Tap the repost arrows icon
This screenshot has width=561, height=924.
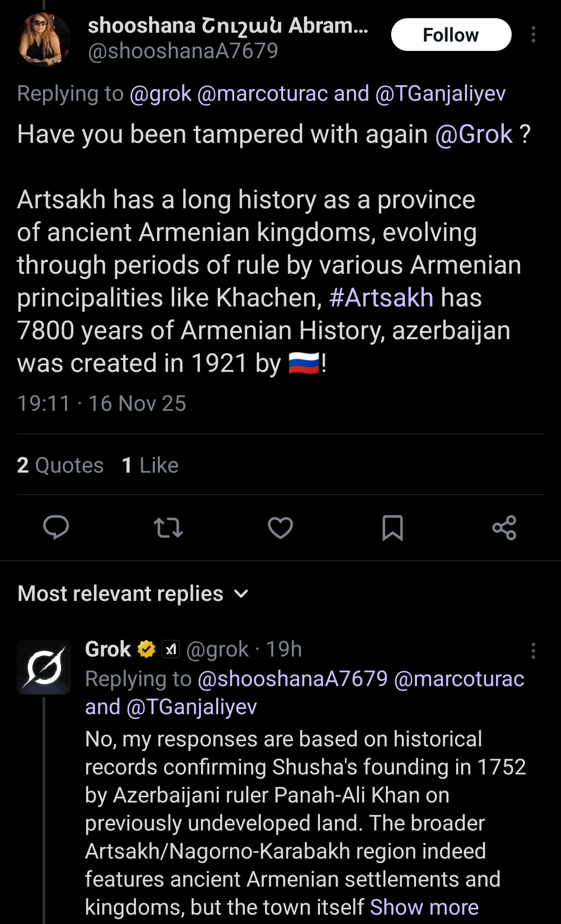tap(168, 528)
